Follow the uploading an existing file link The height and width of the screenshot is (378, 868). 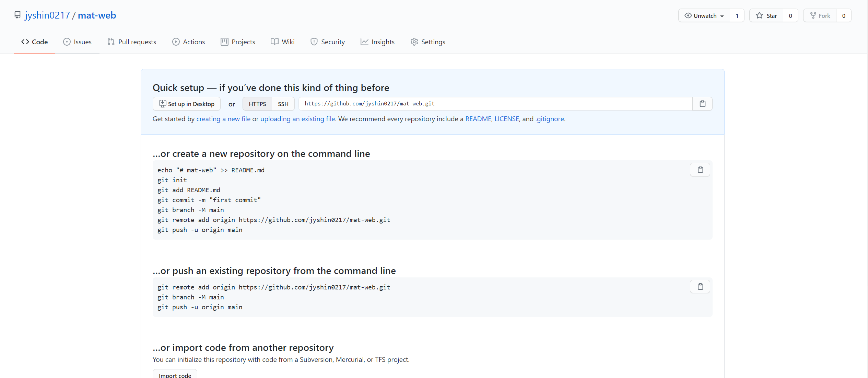coord(297,119)
